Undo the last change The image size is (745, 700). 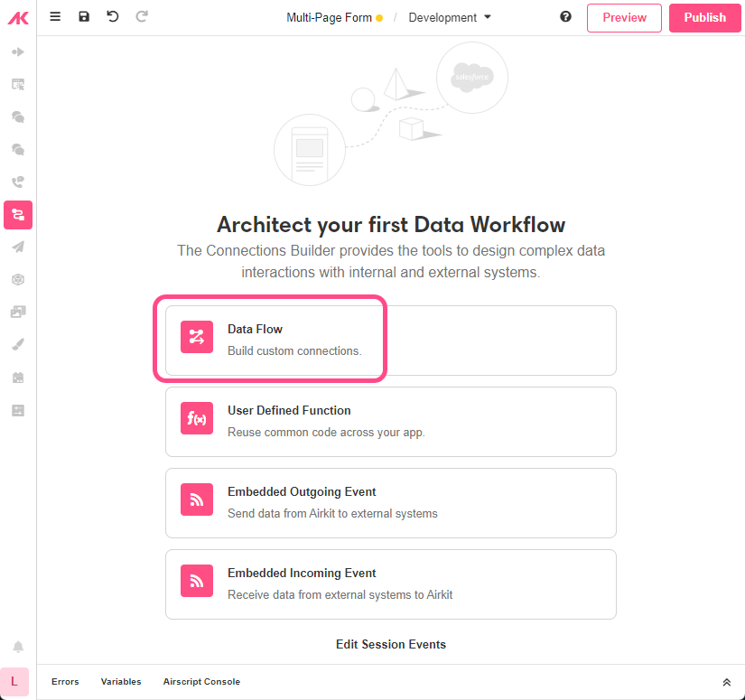click(113, 16)
